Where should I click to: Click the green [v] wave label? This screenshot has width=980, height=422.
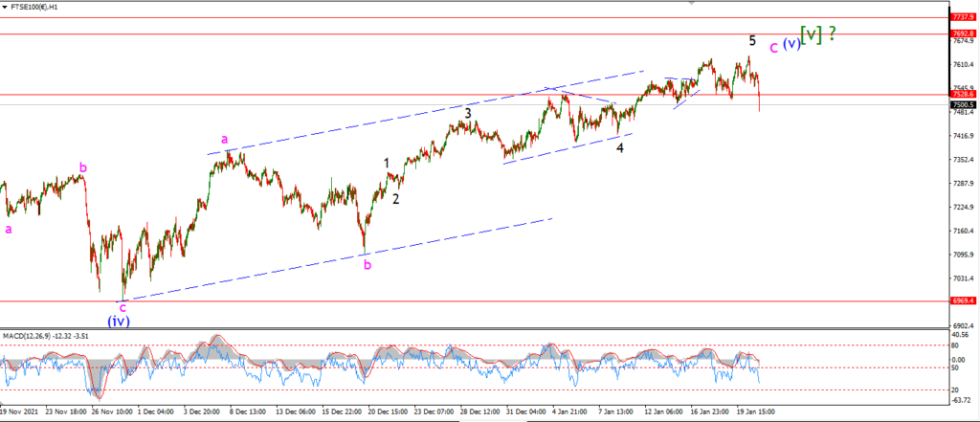[x=812, y=34]
